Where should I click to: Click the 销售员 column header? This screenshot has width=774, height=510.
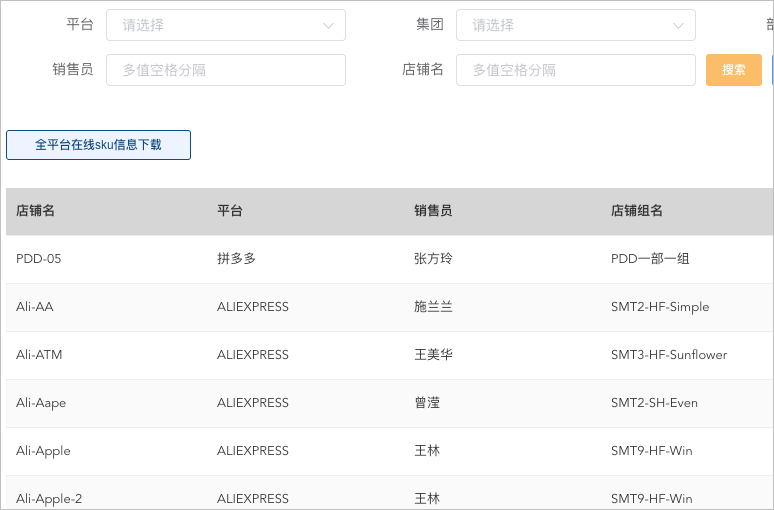click(433, 211)
